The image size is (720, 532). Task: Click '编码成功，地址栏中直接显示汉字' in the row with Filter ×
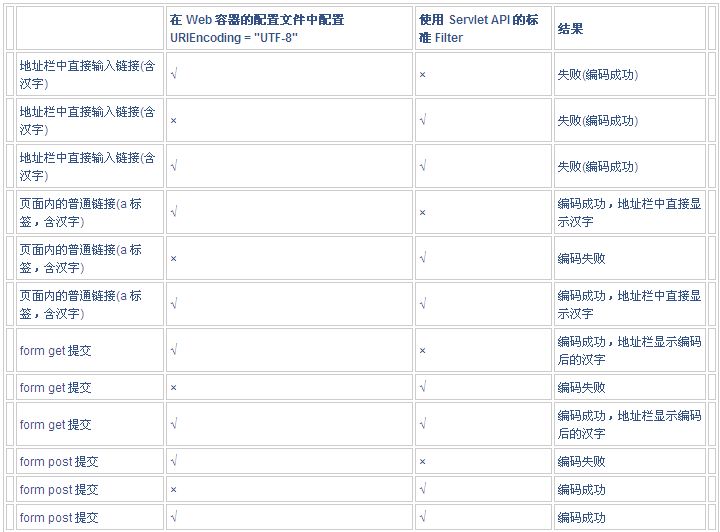click(x=629, y=212)
